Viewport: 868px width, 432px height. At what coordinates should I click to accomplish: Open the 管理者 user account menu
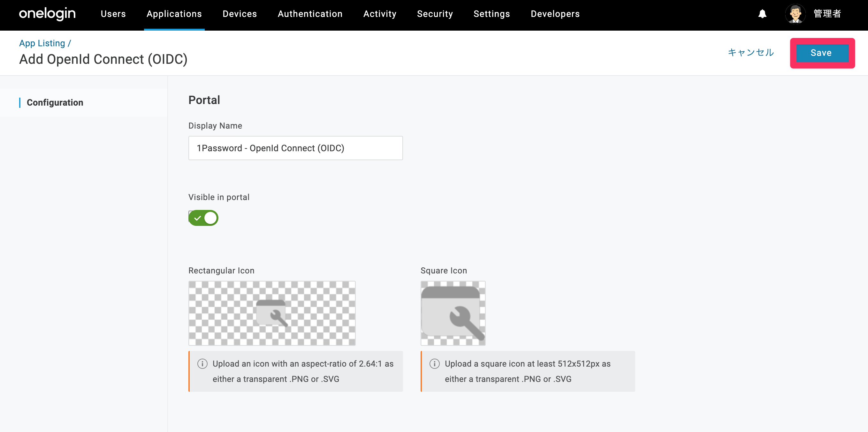point(827,14)
